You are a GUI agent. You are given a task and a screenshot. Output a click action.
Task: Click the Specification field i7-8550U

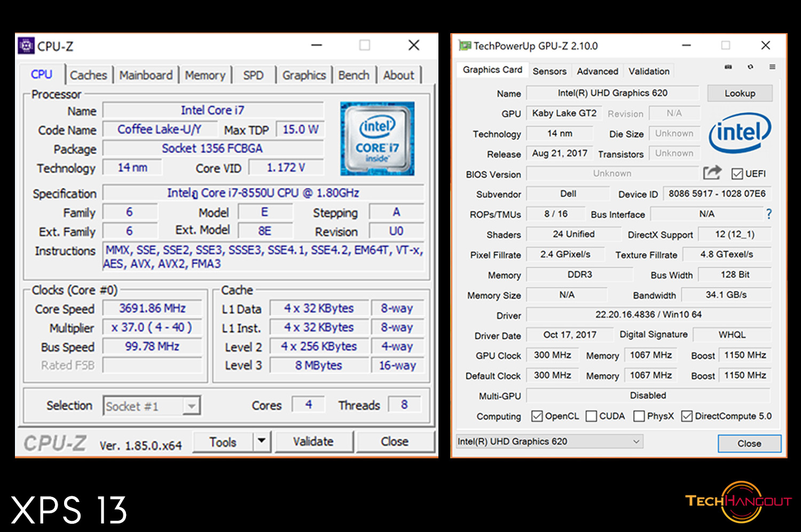coord(263,193)
